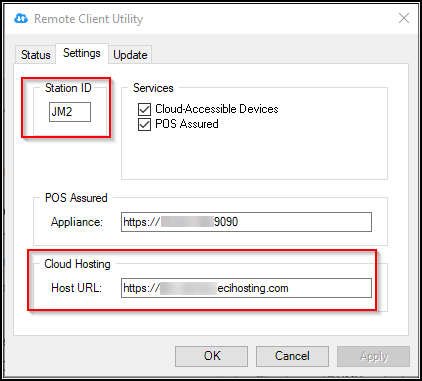Click the Host URL input field
Image resolution: width=422 pixels, height=381 pixels.
pos(246,288)
